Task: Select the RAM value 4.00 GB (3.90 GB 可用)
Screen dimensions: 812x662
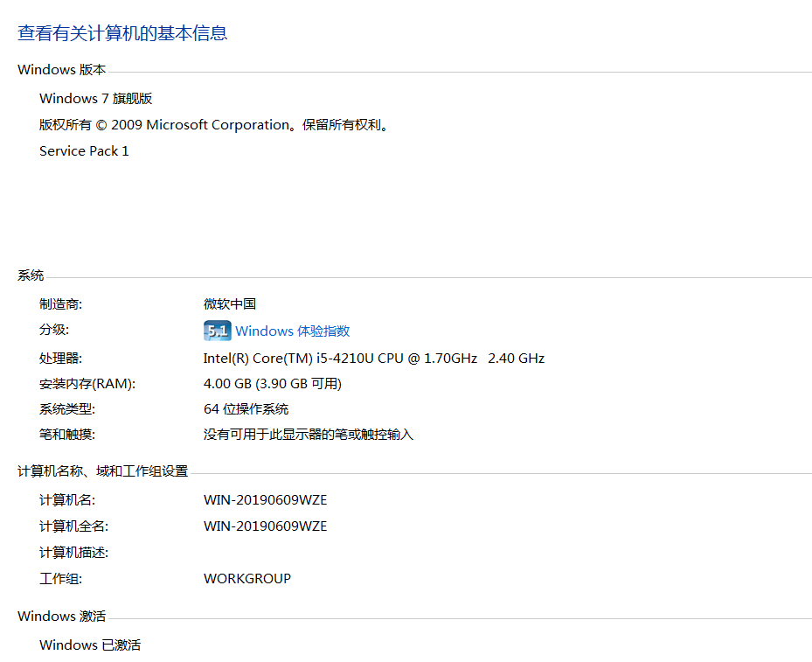Action: pos(273,384)
